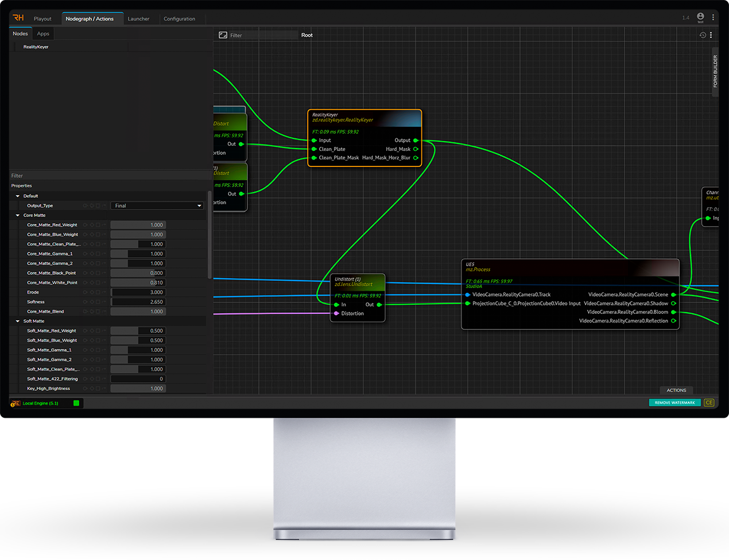
Task: Click the CE edition badge icon
Action: (x=709, y=403)
